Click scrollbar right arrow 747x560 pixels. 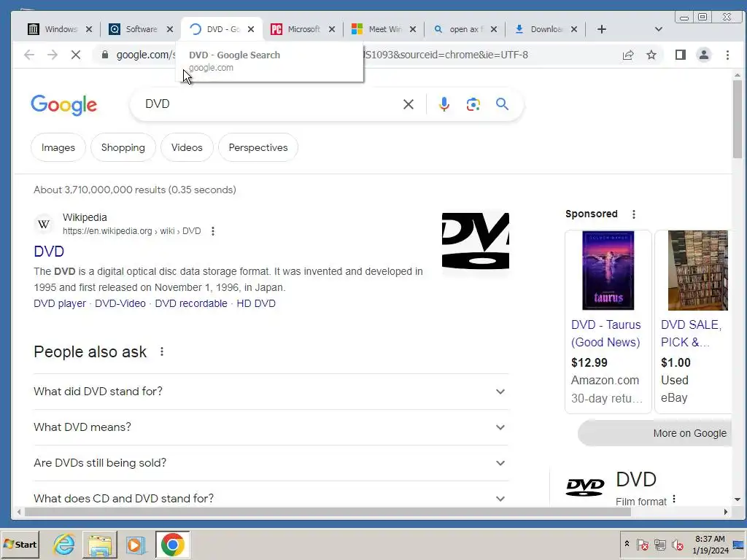(726, 512)
